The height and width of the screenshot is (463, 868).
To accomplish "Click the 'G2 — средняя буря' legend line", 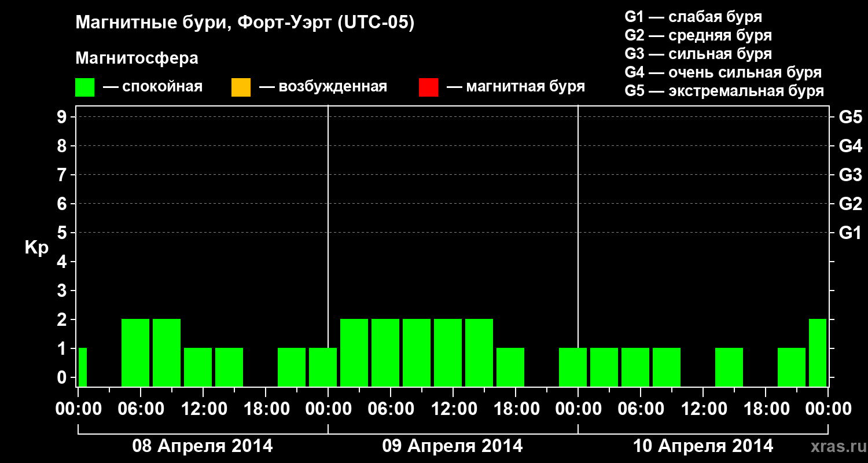I will click(x=698, y=35).
